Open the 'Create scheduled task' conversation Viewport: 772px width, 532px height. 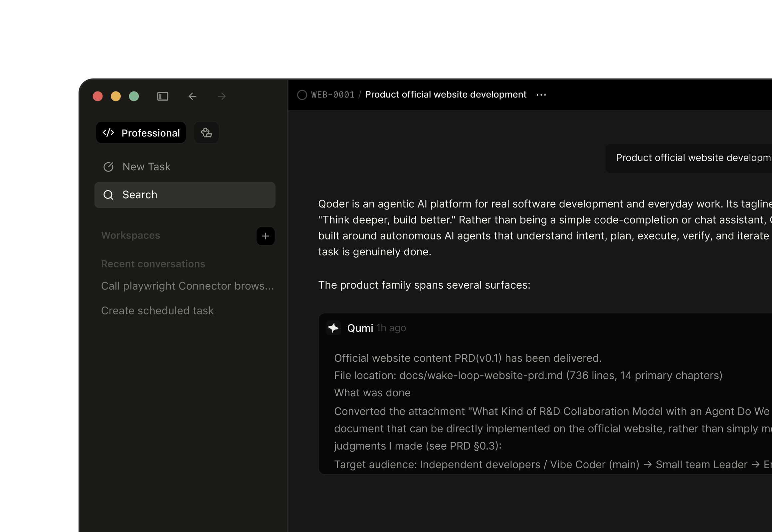click(x=157, y=311)
